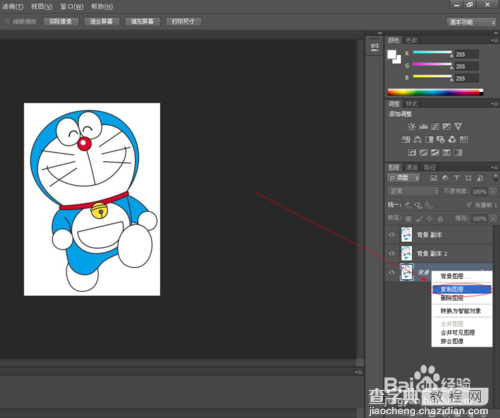Toggle lock image pixels (brush icon)
The height and width of the screenshot is (418, 500).
click(419, 219)
